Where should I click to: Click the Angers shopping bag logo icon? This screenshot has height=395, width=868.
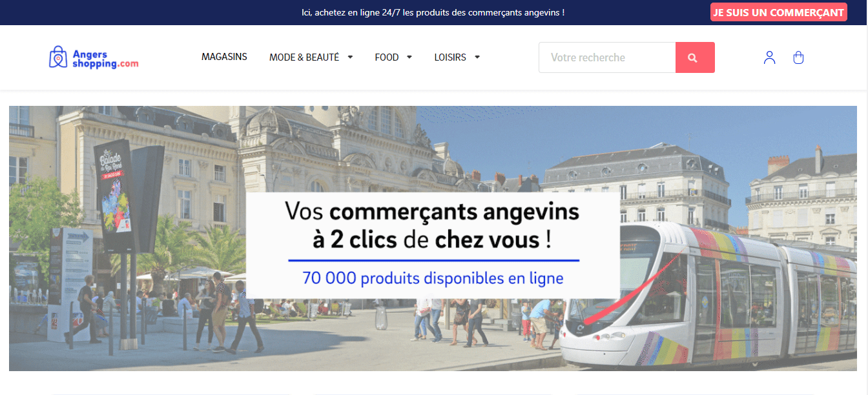click(58, 57)
